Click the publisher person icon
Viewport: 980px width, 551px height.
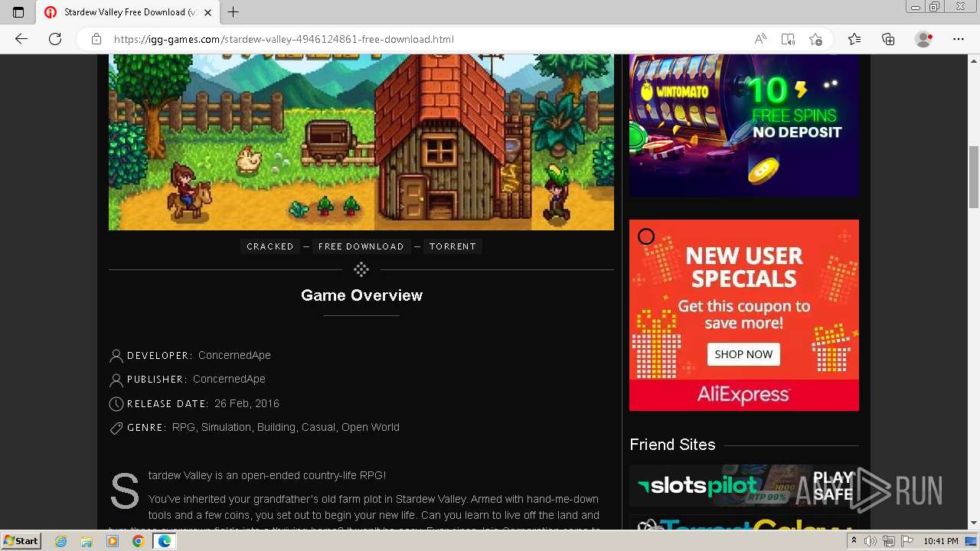tap(116, 380)
